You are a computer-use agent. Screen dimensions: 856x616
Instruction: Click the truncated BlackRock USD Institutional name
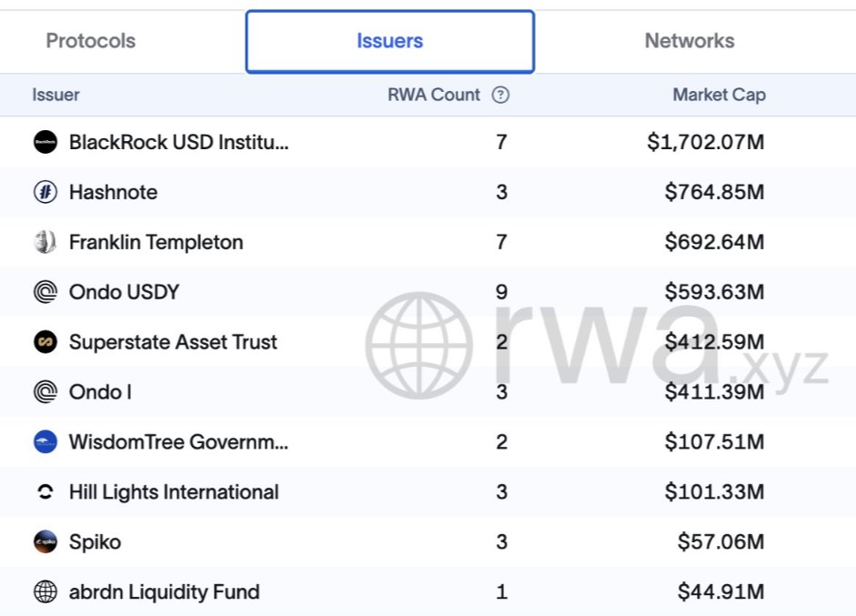[180, 142]
